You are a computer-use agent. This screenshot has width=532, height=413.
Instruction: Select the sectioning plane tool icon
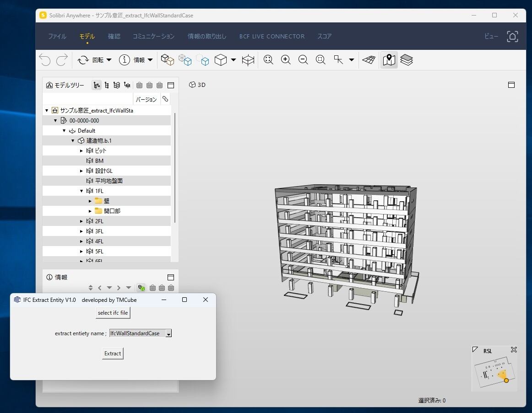click(x=248, y=60)
